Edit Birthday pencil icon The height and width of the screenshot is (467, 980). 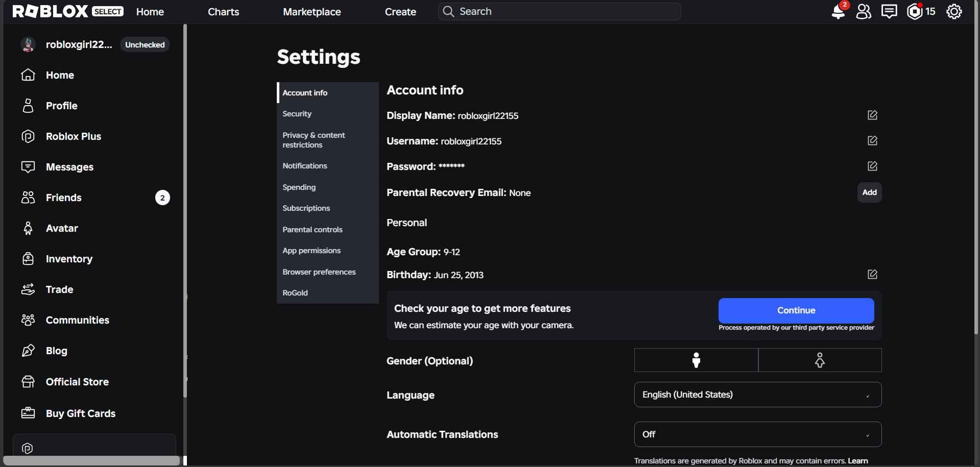point(872,274)
